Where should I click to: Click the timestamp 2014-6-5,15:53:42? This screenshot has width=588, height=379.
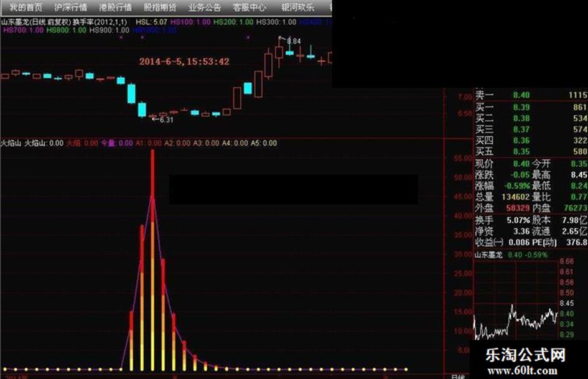tap(184, 62)
